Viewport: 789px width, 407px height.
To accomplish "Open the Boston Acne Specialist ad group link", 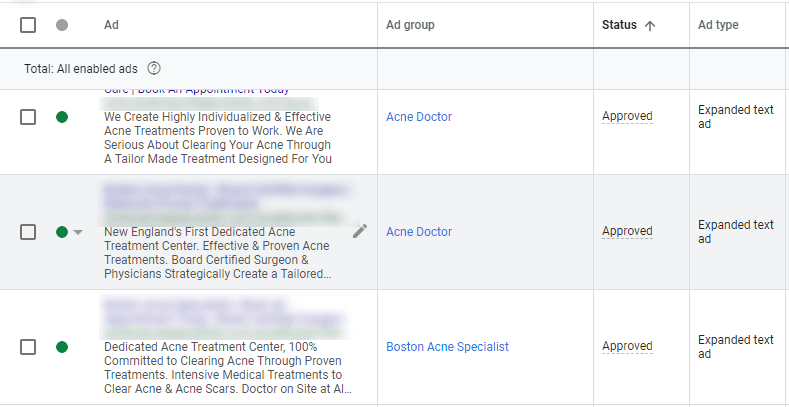I will (x=447, y=347).
